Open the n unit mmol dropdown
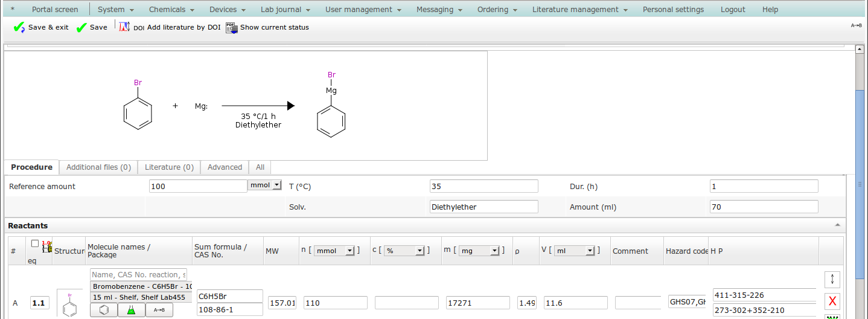The height and width of the screenshot is (319, 868). 334,250
